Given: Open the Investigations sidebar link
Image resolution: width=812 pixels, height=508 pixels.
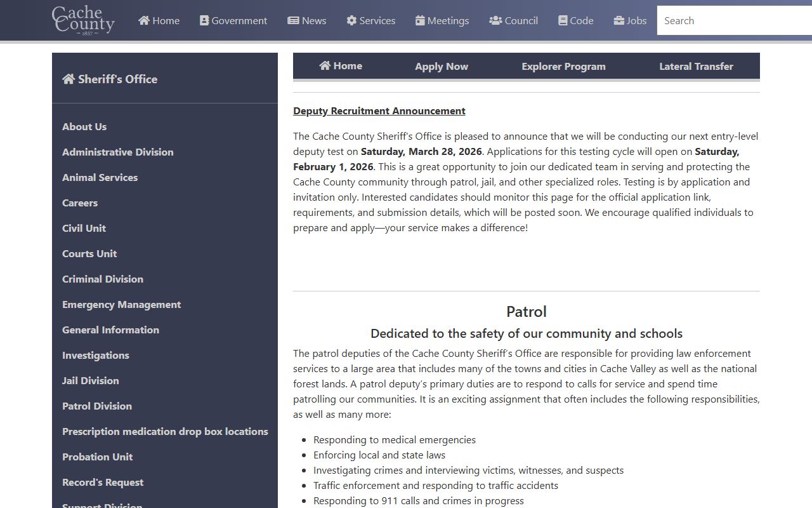Looking at the screenshot, I should (96, 355).
